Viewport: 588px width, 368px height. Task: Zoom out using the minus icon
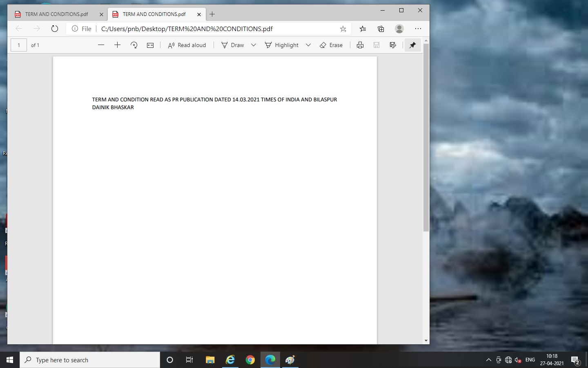pyautogui.click(x=101, y=45)
